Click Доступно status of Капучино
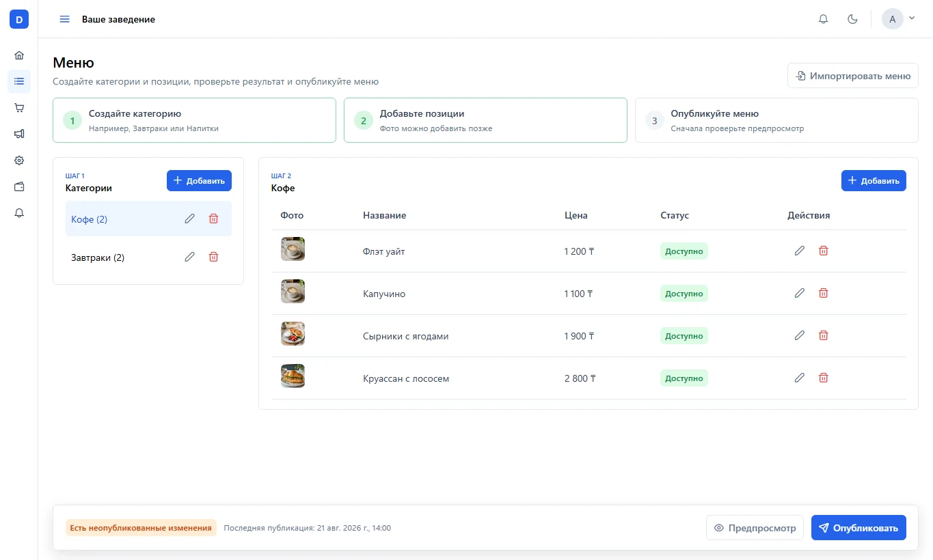This screenshot has width=933, height=560. [x=684, y=294]
